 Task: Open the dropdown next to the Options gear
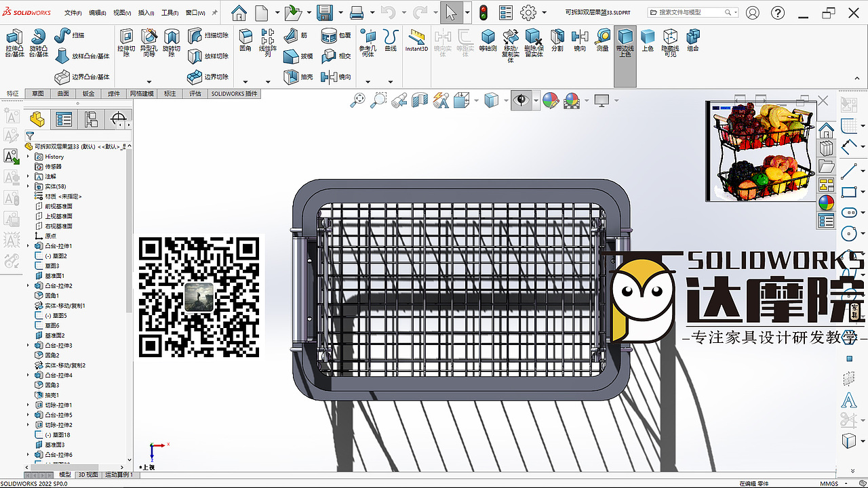(543, 12)
